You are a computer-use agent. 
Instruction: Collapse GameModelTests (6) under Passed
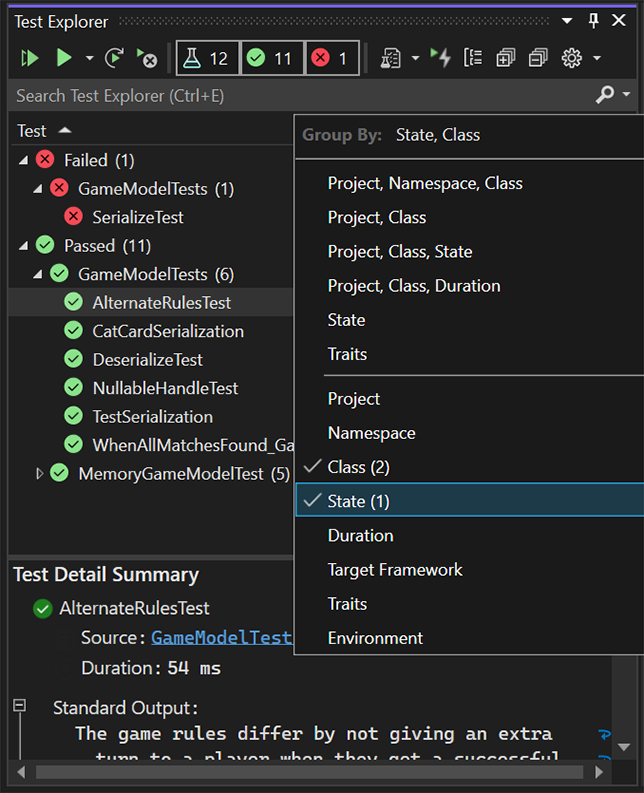pos(37,275)
